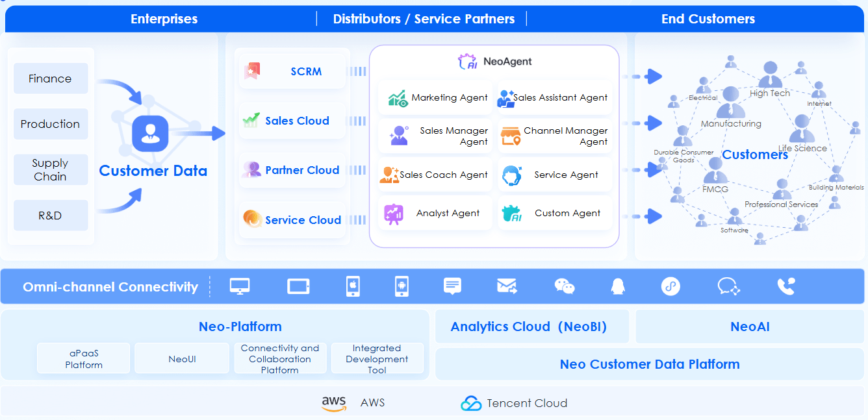The height and width of the screenshot is (420, 868).
Task: Select the Enterprises header tab
Action: pos(164,19)
